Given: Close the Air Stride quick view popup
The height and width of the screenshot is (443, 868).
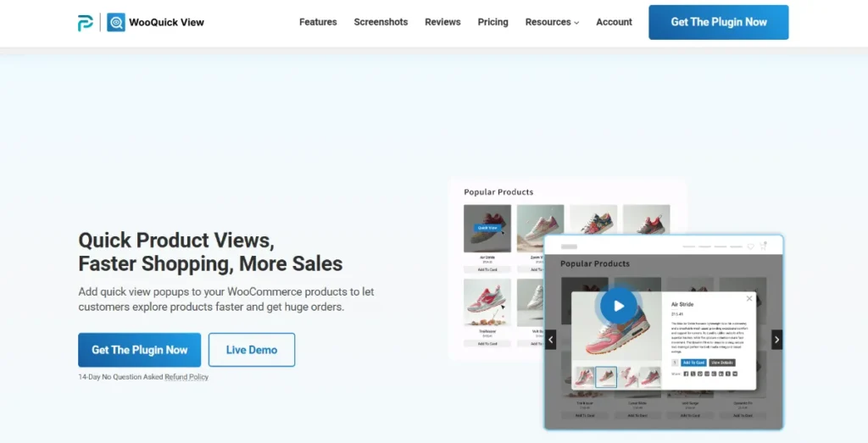Looking at the screenshot, I should coord(749,299).
